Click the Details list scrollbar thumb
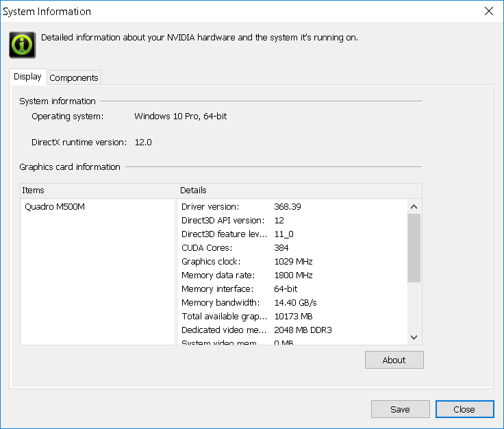504x429 pixels. pos(414,247)
